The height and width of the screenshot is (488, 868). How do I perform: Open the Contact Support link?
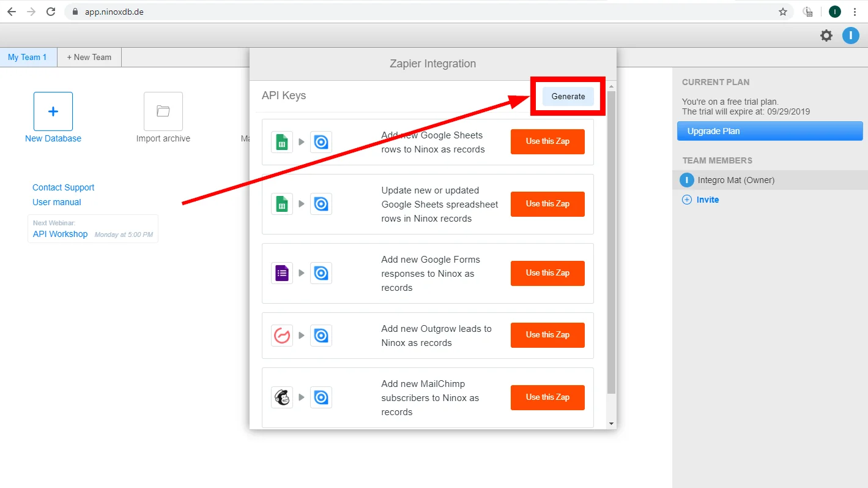64,187
